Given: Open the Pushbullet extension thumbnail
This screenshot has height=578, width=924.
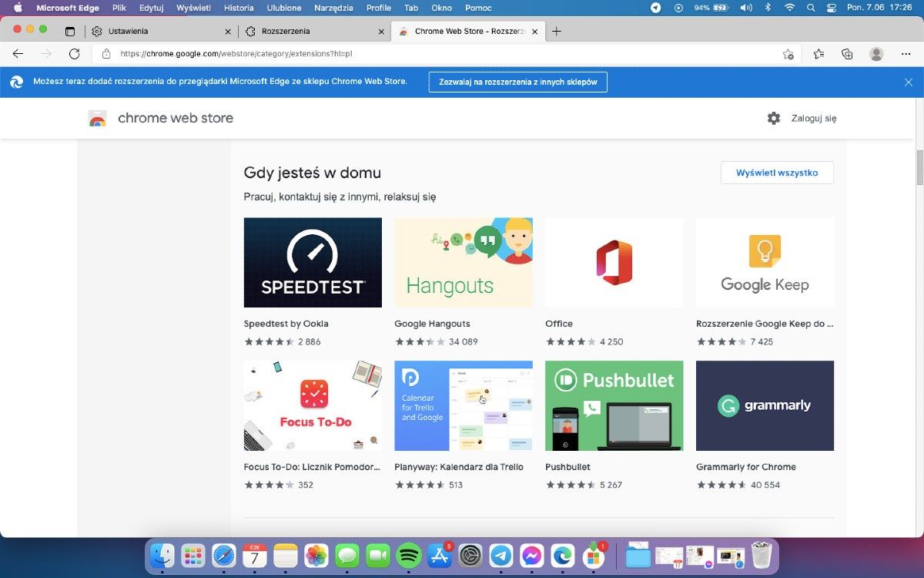Looking at the screenshot, I should (x=614, y=405).
